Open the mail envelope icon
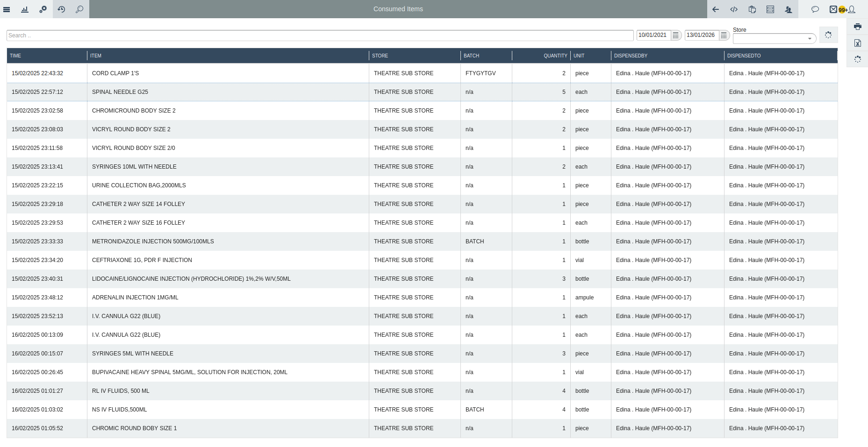The image size is (868, 447). (x=833, y=9)
